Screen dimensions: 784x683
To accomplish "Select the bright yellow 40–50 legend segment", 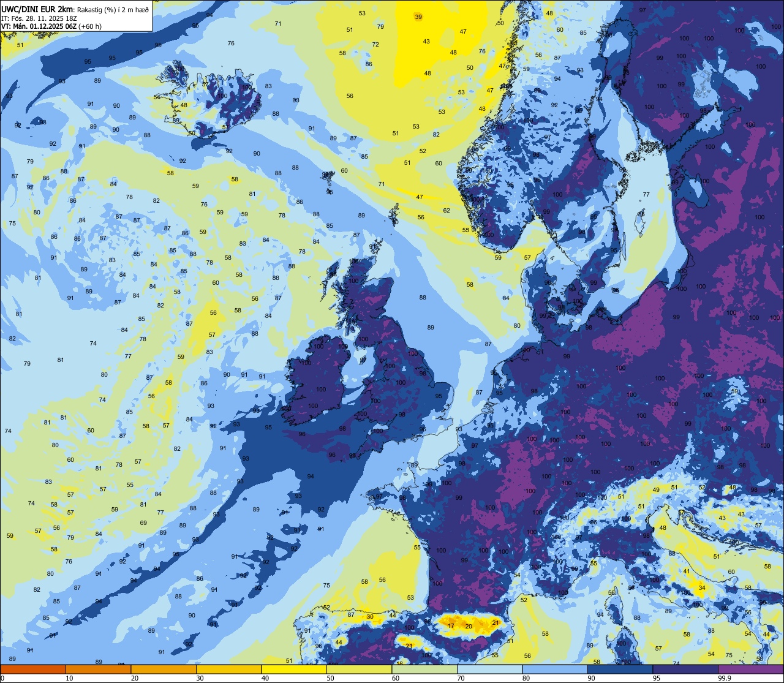I will pos(294,669).
